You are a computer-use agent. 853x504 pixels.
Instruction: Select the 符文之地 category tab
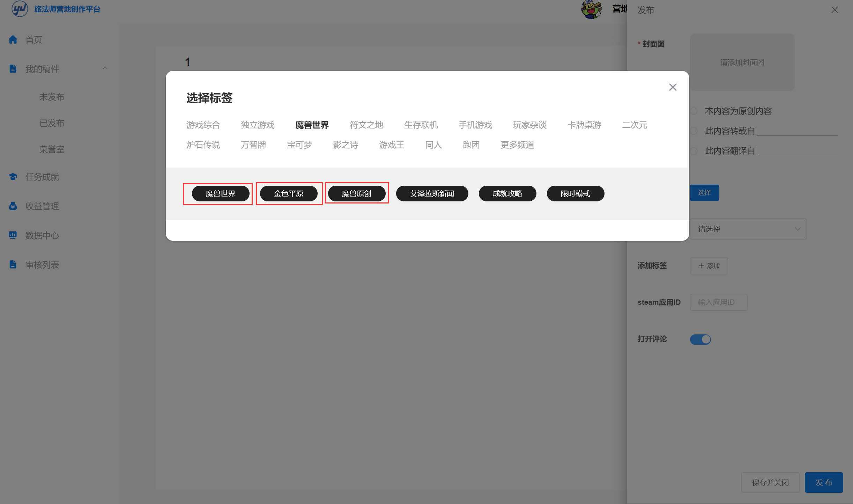(x=366, y=125)
